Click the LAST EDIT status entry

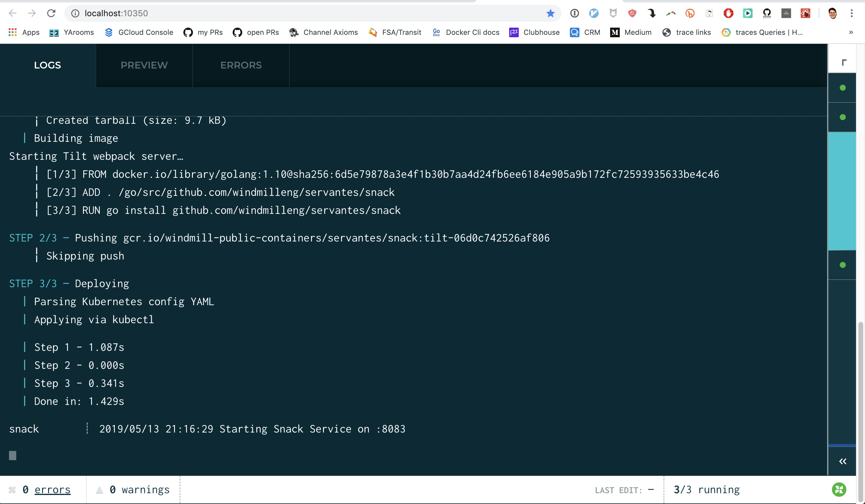click(x=624, y=490)
